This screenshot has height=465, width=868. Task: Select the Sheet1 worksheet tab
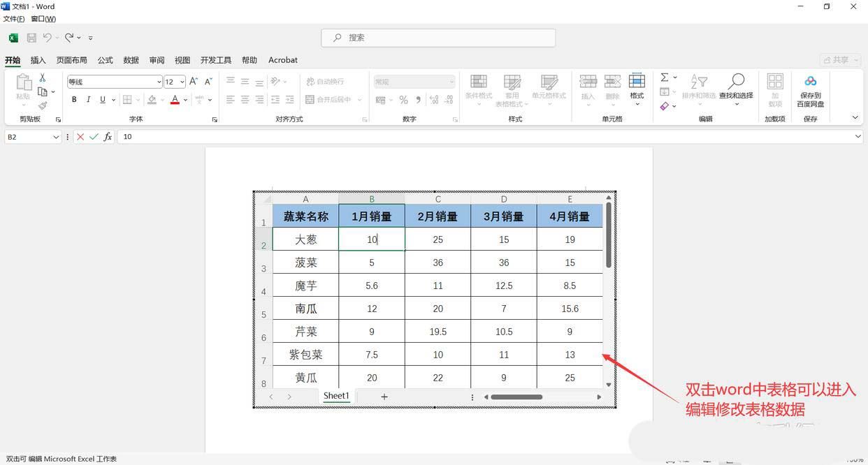[336, 396]
